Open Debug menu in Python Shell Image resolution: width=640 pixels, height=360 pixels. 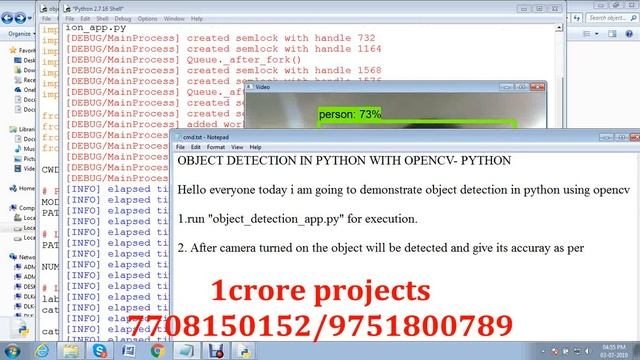(x=123, y=19)
